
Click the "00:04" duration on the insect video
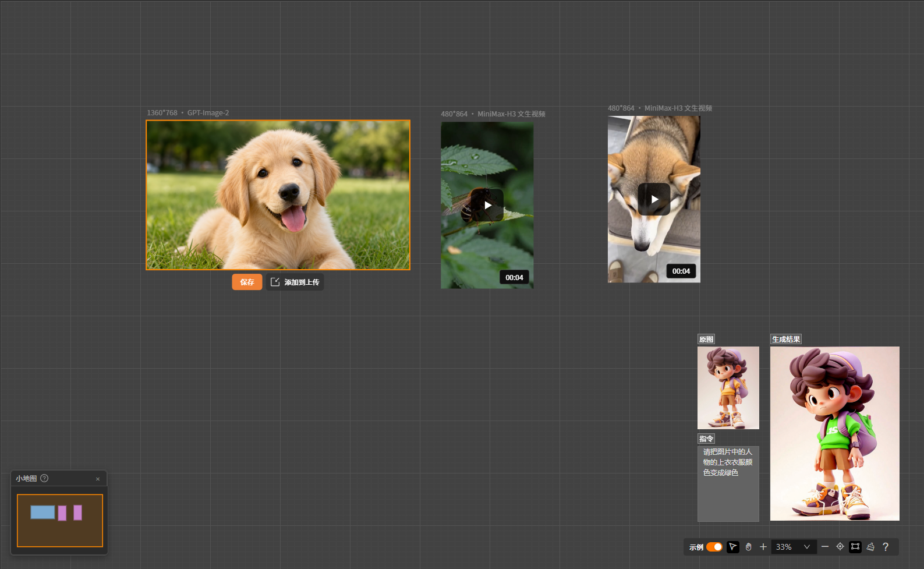pyautogui.click(x=514, y=278)
